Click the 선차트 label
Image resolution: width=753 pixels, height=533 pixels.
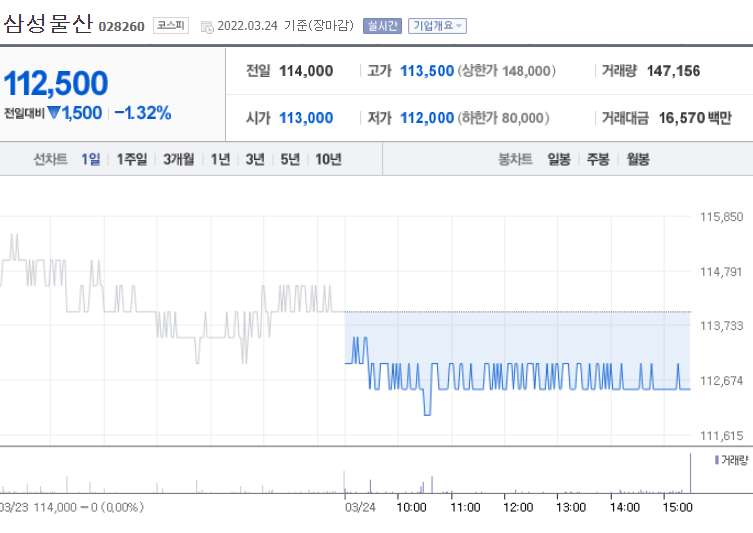click(50, 159)
